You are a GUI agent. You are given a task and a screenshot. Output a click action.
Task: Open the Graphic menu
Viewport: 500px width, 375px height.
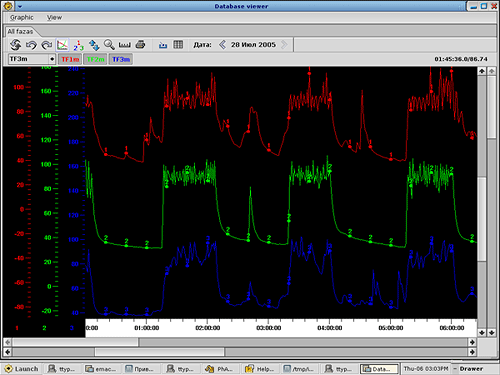22,17
